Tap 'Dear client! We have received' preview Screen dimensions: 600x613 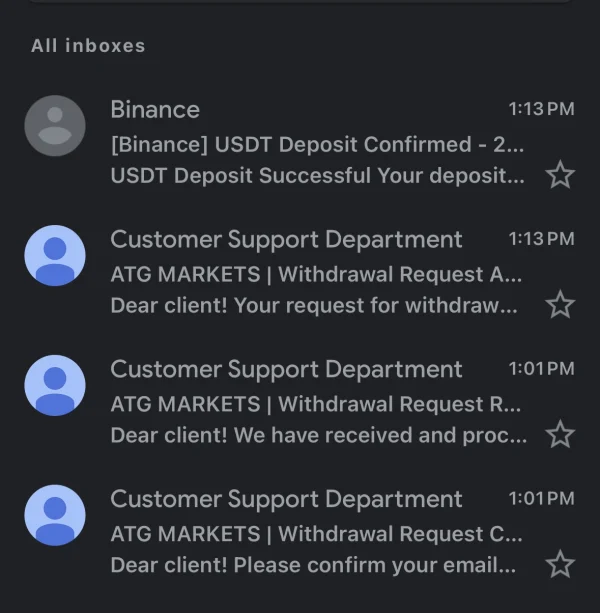point(318,435)
